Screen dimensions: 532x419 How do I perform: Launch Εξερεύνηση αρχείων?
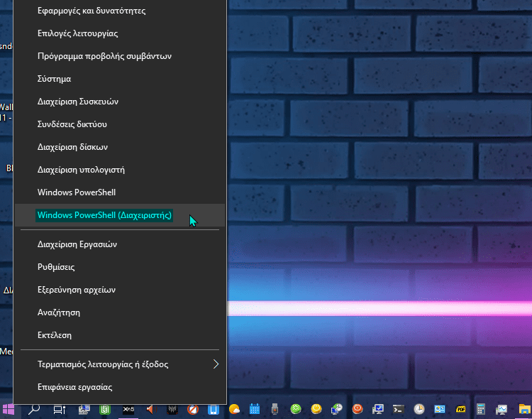[120, 290]
